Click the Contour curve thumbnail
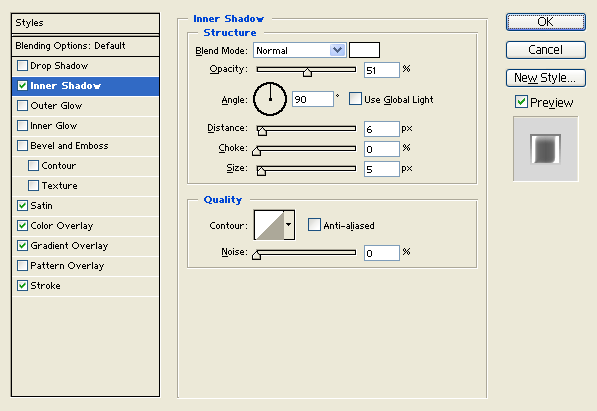597x411 pixels. click(x=269, y=225)
